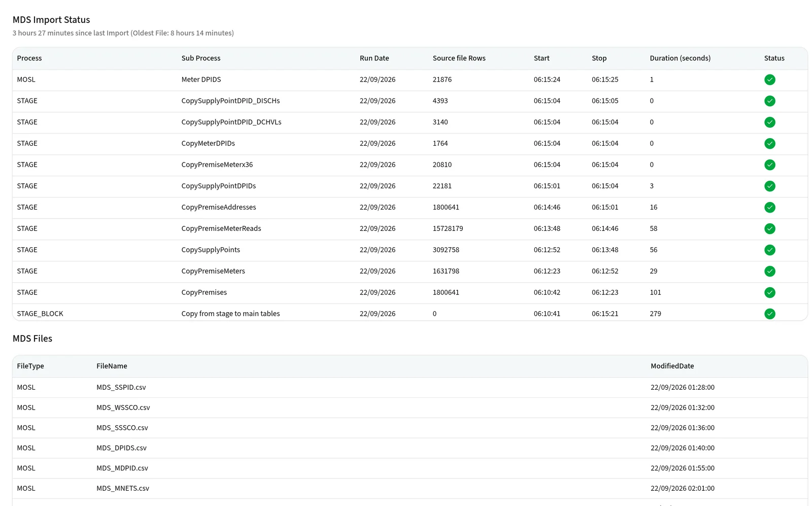
Task: Select the Meter DPIDS sub process cell
Action: [x=201, y=80]
